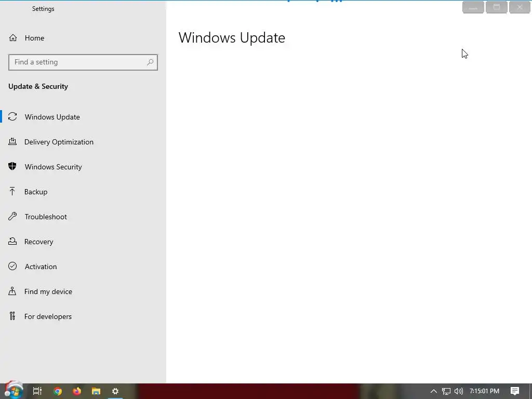Image resolution: width=532 pixels, height=399 pixels.
Task: Open Task View from the taskbar
Action: (37, 391)
